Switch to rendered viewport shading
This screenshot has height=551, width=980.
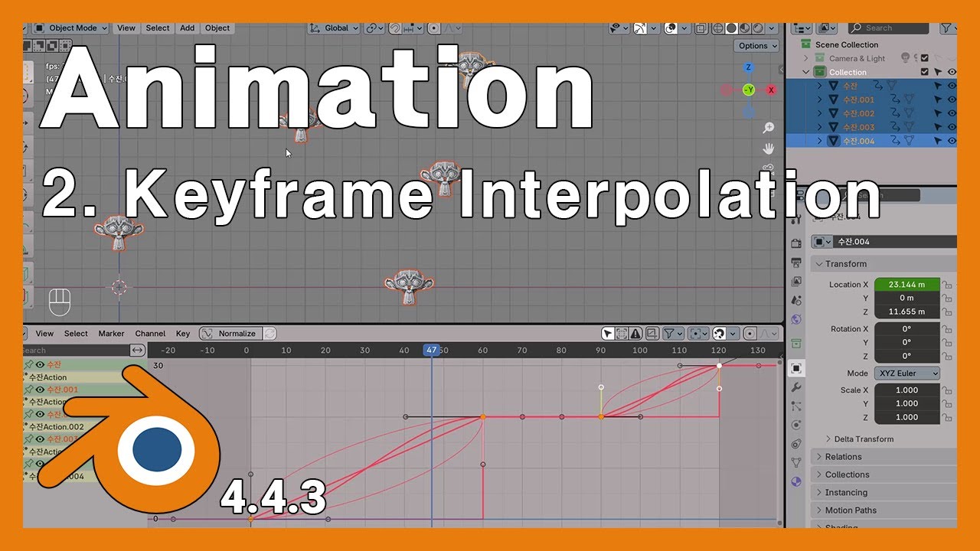click(758, 28)
